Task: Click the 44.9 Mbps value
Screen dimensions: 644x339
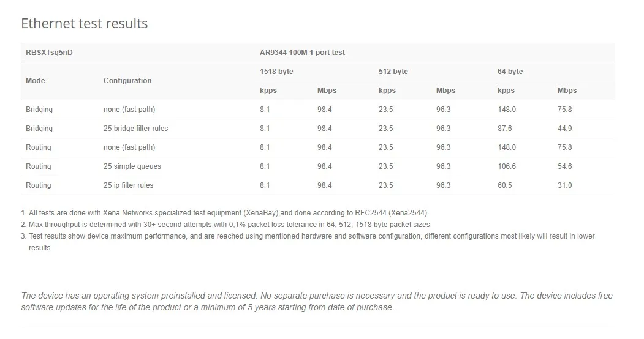Action: 564,129
